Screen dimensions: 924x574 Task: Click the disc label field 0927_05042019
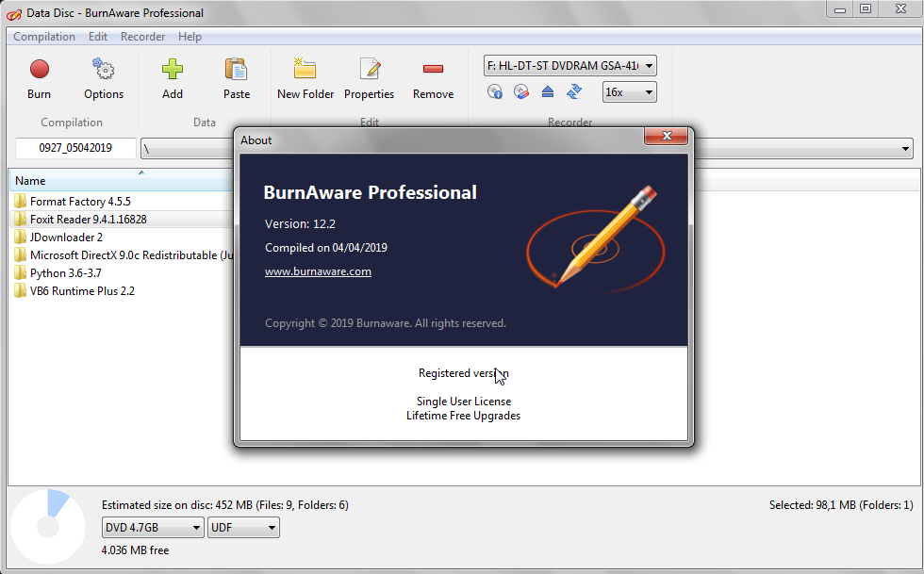coord(75,148)
